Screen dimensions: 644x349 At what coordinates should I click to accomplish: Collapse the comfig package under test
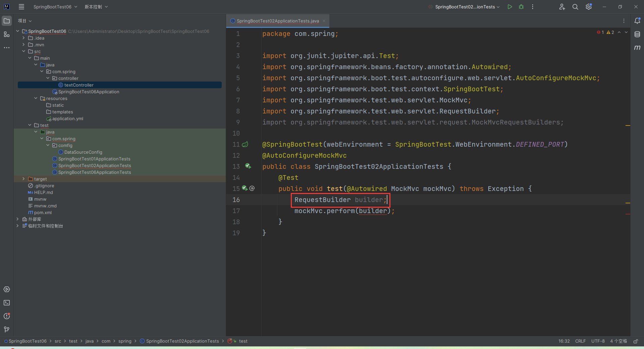click(48, 145)
